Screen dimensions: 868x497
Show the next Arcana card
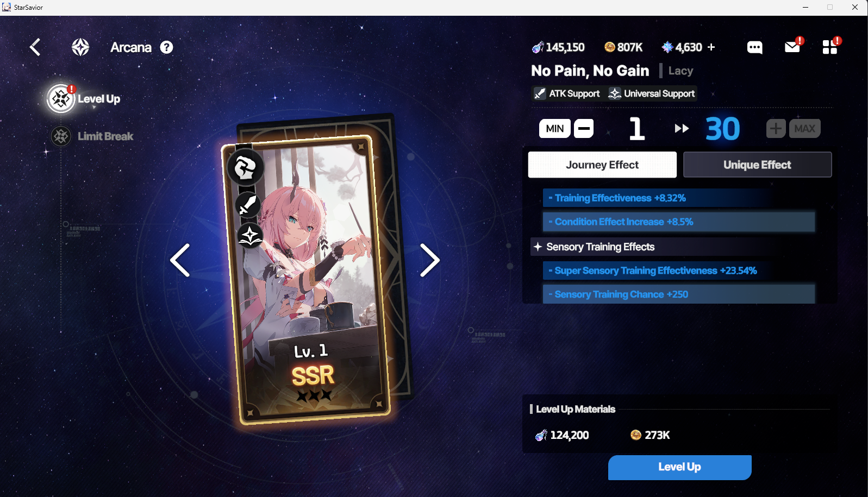429,261
